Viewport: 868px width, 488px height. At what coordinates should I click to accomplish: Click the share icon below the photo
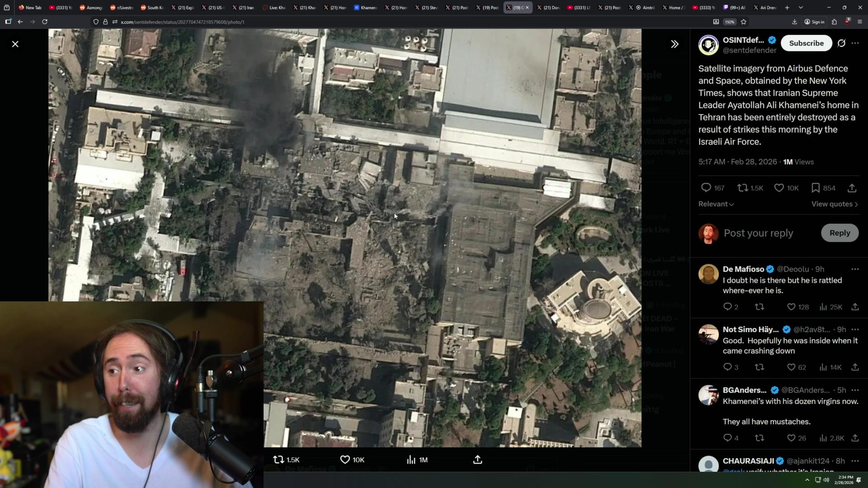coord(477,460)
